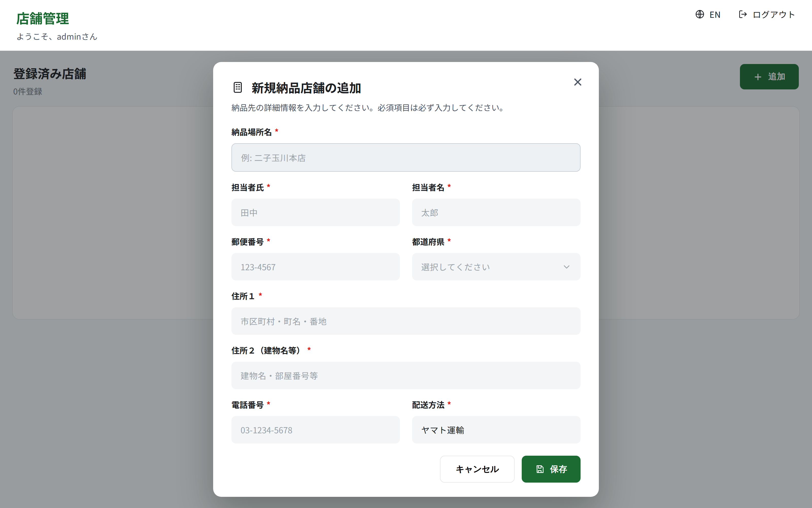This screenshot has height=508, width=812.
Task: Click the キャンセル button
Action: (477, 469)
